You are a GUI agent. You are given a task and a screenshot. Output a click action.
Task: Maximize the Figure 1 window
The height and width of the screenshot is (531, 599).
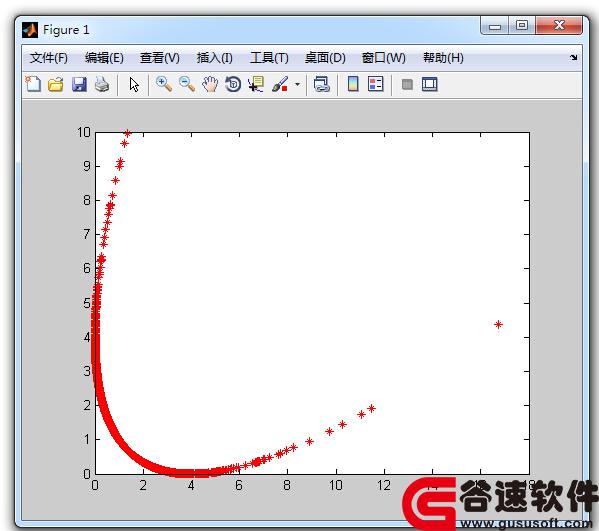(522, 26)
